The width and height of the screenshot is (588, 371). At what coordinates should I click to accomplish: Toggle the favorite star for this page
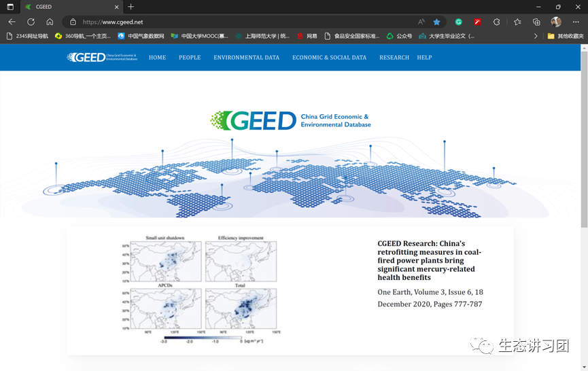(436, 22)
